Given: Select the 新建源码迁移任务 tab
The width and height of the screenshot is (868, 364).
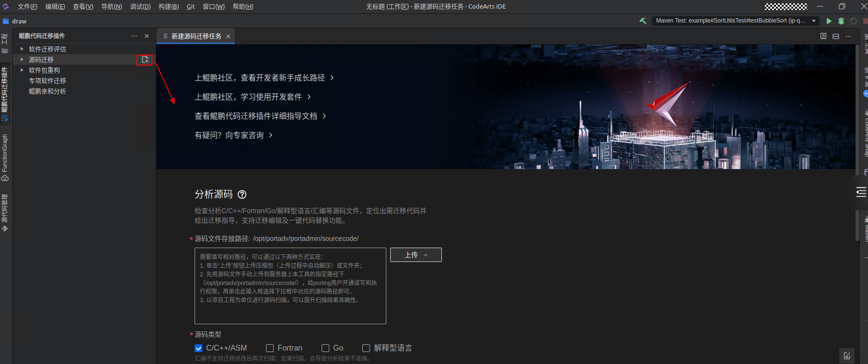Looking at the screenshot, I should click(x=196, y=36).
